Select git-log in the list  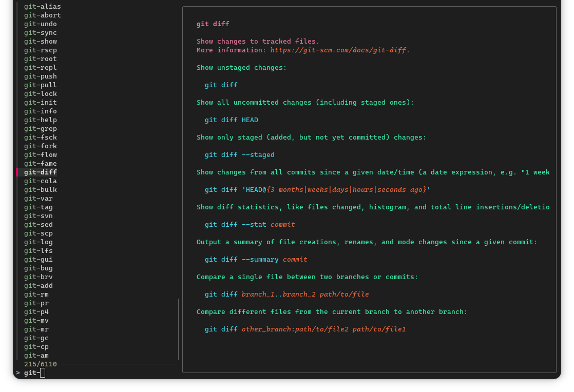(x=38, y=242)
